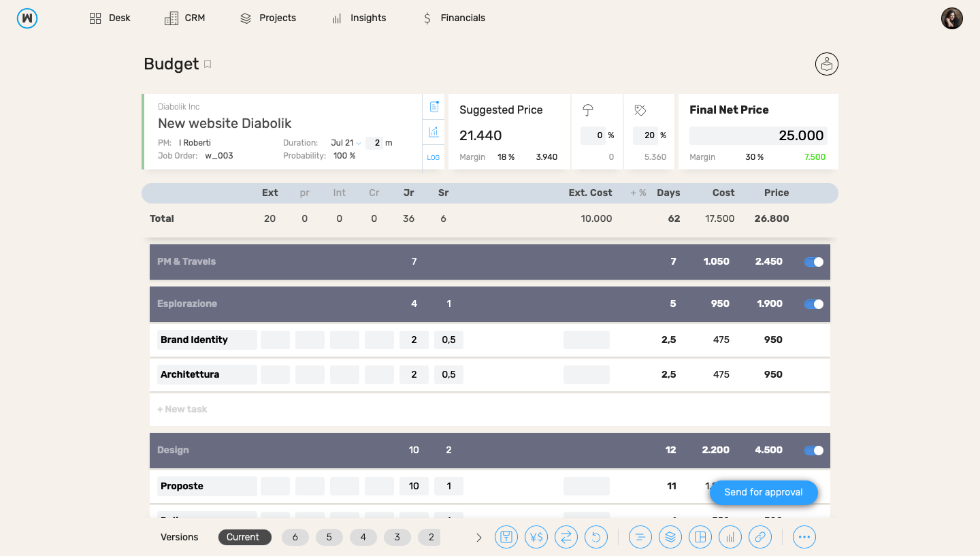This screenshot has height=556, width=980.
Task: Click the revert/undo icon in the bottom toolbar
Action: tap(596, 537)
